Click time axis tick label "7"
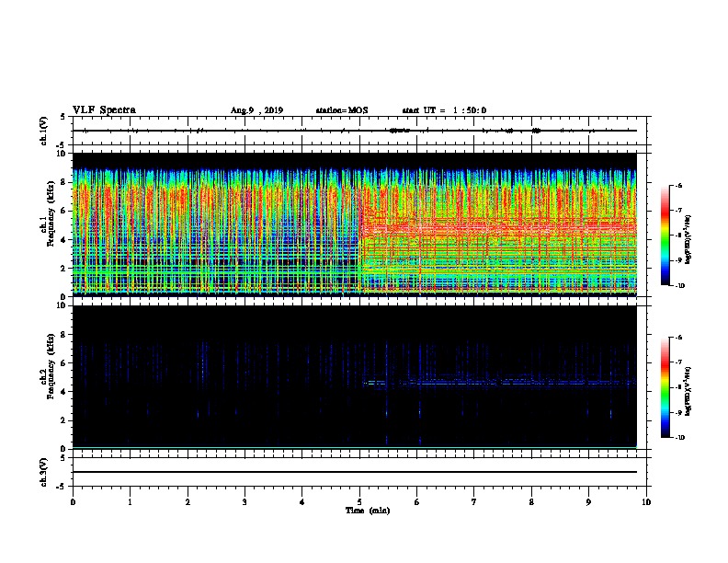 (x=474, y=502)
